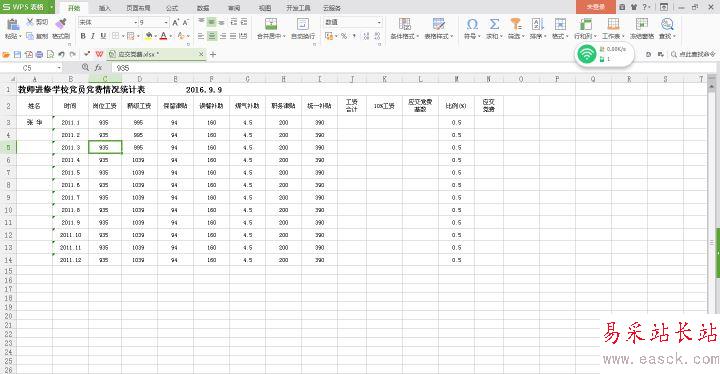Close the xlsx document tab

pyautogui.click(x=201, y=54)
